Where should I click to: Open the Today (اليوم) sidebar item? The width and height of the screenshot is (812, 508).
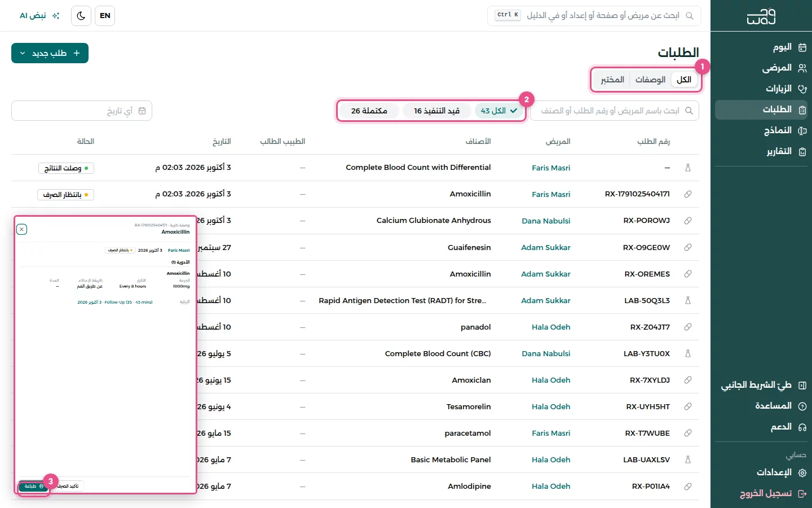tap(761, 47)
